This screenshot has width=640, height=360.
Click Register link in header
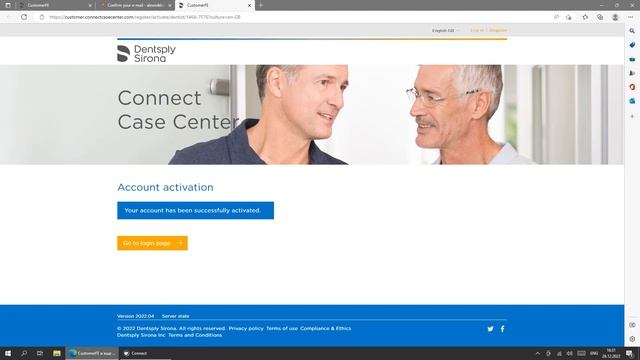498,30
